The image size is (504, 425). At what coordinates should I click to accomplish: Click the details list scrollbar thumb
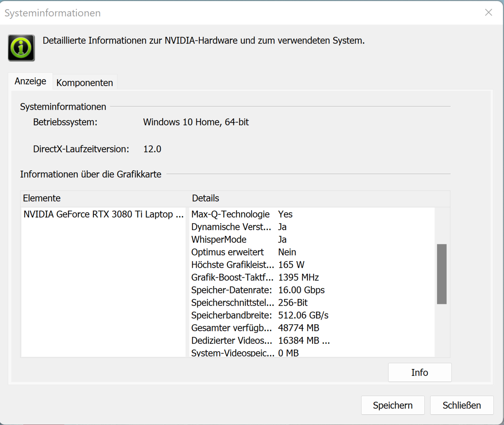442,274
